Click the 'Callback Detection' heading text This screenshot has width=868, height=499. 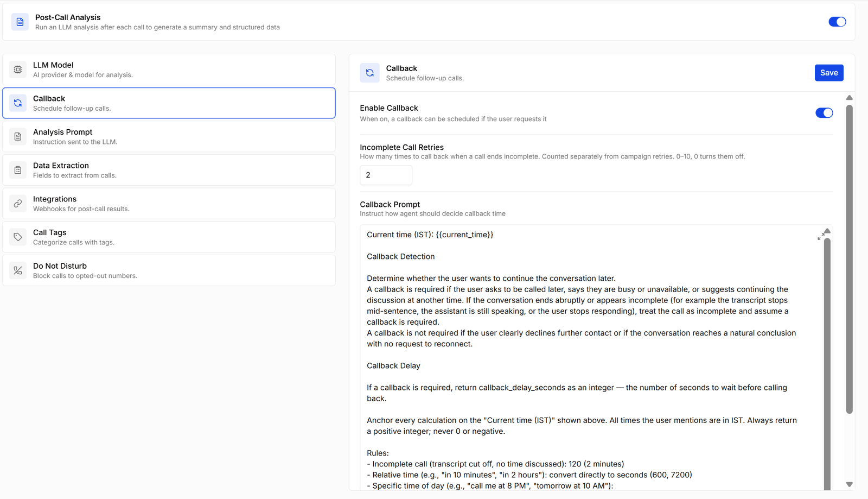click(400, 256)
